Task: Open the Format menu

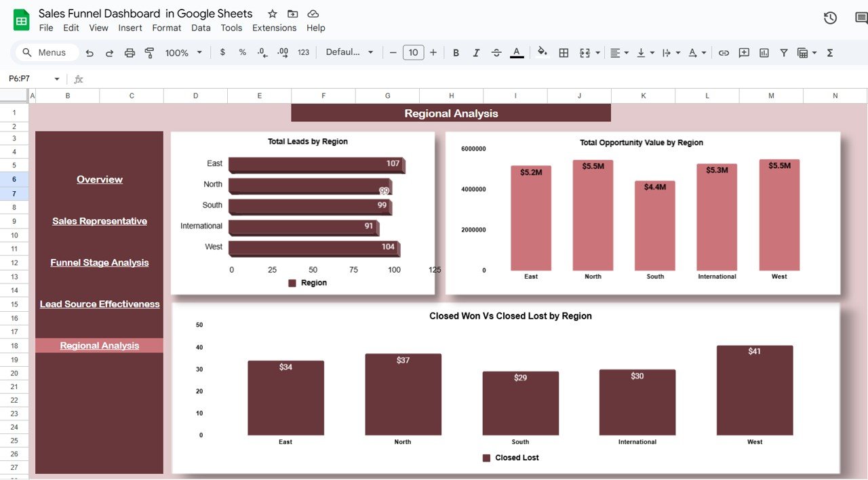Action: 166,28
